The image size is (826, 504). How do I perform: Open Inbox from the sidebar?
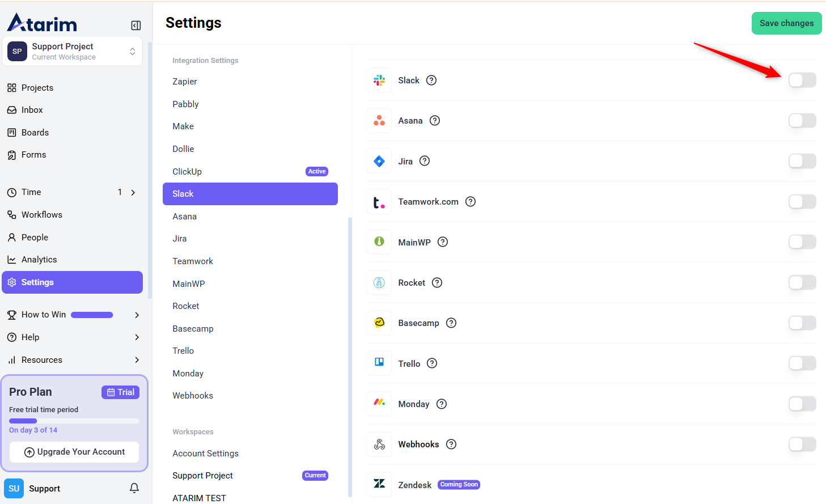(x=32, y=110)
